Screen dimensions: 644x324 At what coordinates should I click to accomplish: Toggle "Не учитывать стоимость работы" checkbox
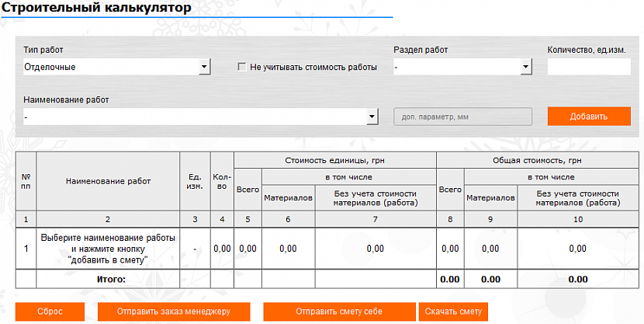pos(242,68)
